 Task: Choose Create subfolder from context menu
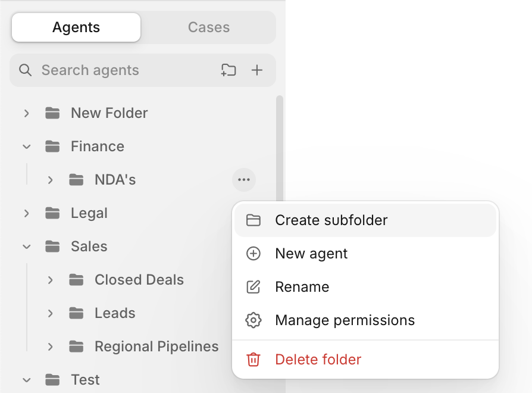365,220
